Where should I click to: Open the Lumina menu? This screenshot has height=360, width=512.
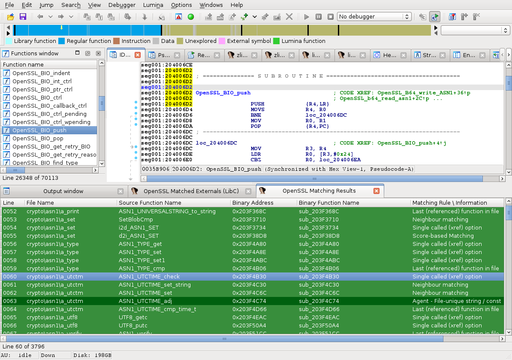pos(153,5)
